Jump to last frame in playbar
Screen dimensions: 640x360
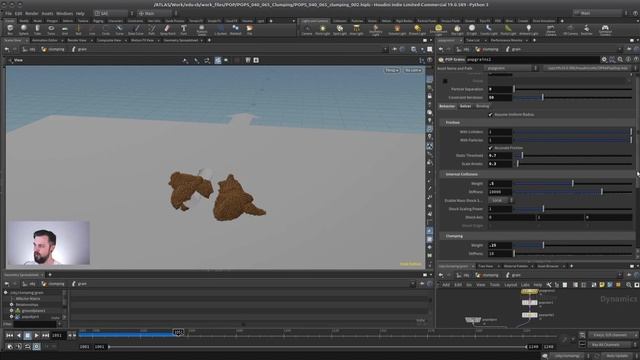pyautogui.click(x=45, y=336)
